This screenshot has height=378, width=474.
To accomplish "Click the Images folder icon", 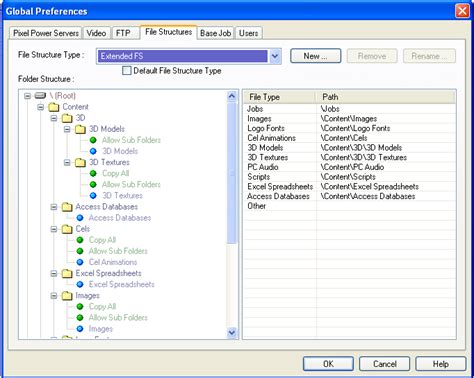I will [67, 296].
